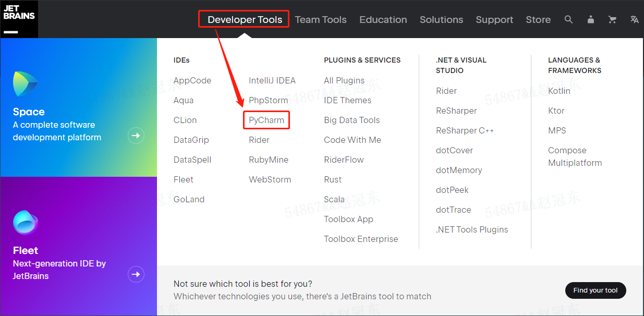Image resolution: width=644 pixels, height=316 pixels.
Task: Click the '.NET & VISUAL STUDIO' heading
Action: pos(461,65)
